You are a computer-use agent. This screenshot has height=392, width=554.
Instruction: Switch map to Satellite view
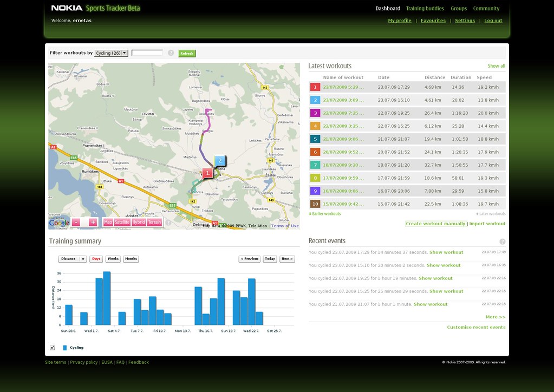click(x=122, y=222)
